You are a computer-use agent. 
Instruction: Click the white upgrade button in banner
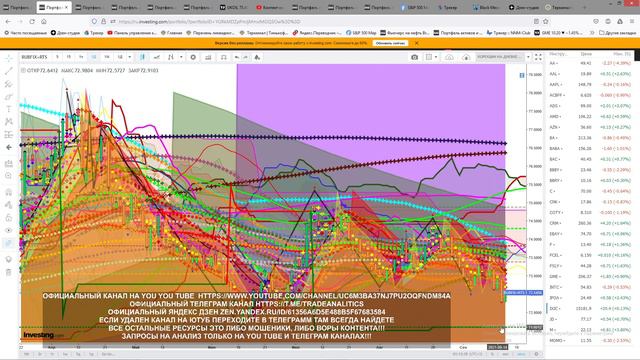(x=390, y=43)
